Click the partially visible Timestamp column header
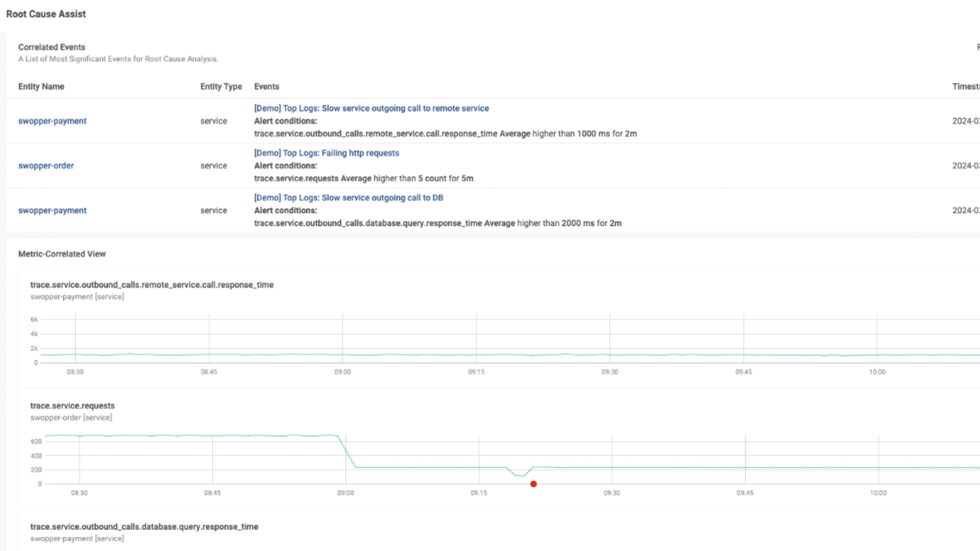 (x=966, y=86)
